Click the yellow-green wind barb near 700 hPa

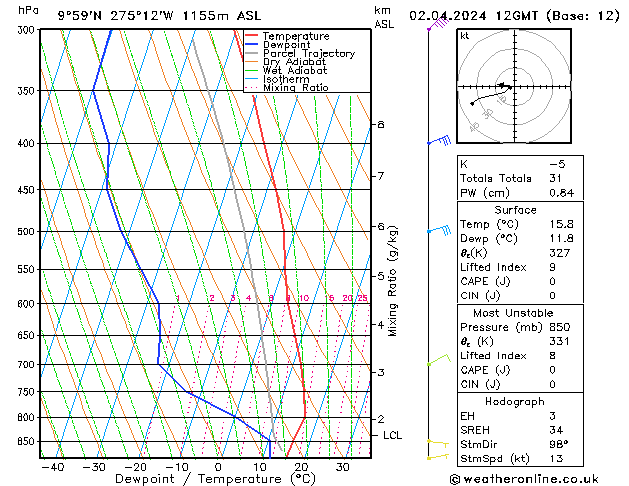click(x=437, y=361)
